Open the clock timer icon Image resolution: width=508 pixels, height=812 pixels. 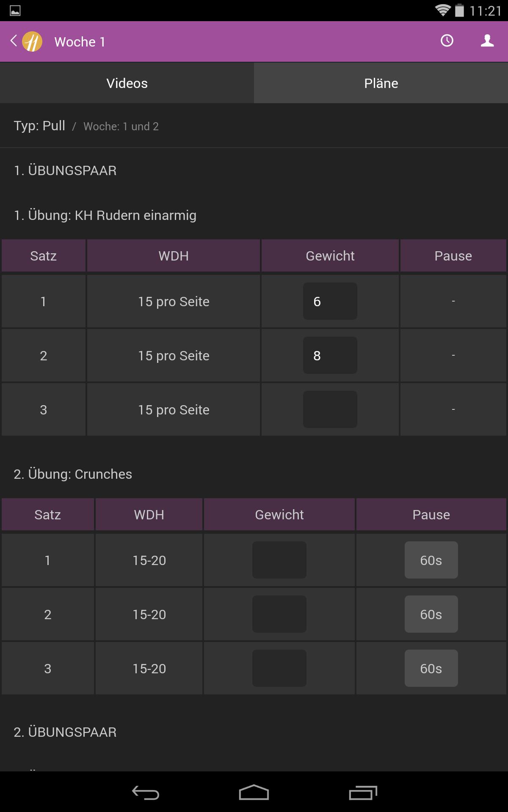tap(447, 41)
